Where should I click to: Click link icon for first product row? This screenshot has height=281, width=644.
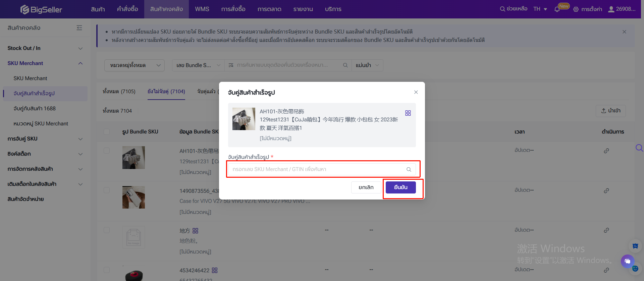coord(606,151)
